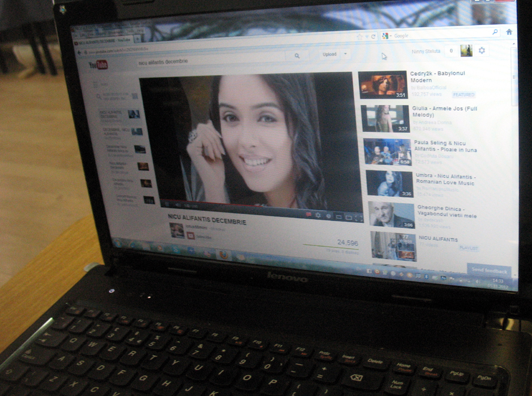Click the user profile avatar
Viewport: 532px width, 396px height.
466,50
